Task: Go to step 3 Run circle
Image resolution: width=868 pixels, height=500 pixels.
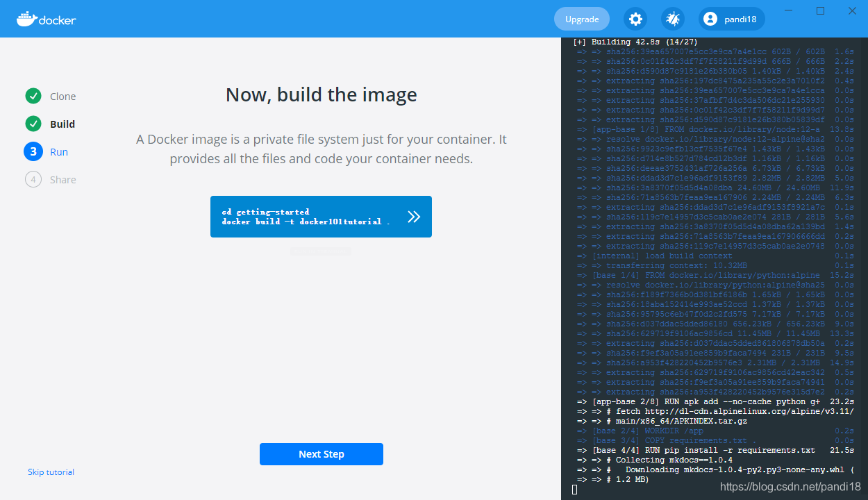Action: [33, 152]
